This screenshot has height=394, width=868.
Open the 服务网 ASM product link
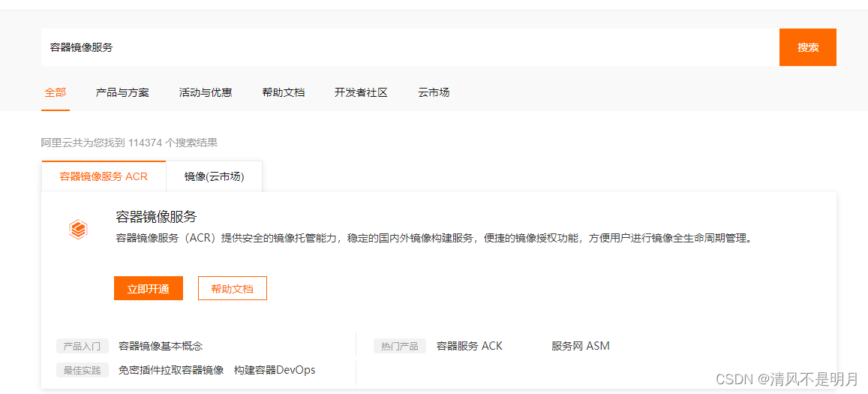(580, 346)
